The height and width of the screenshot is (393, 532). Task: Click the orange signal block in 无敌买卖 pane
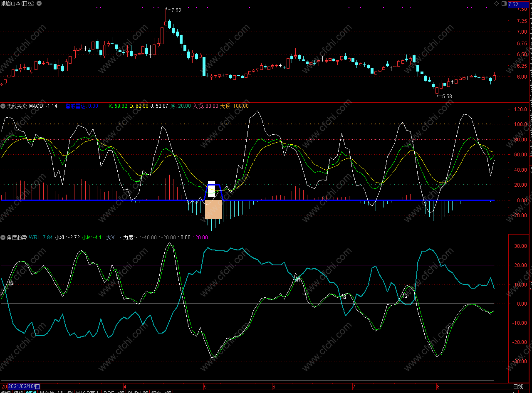tap(213, 210)
